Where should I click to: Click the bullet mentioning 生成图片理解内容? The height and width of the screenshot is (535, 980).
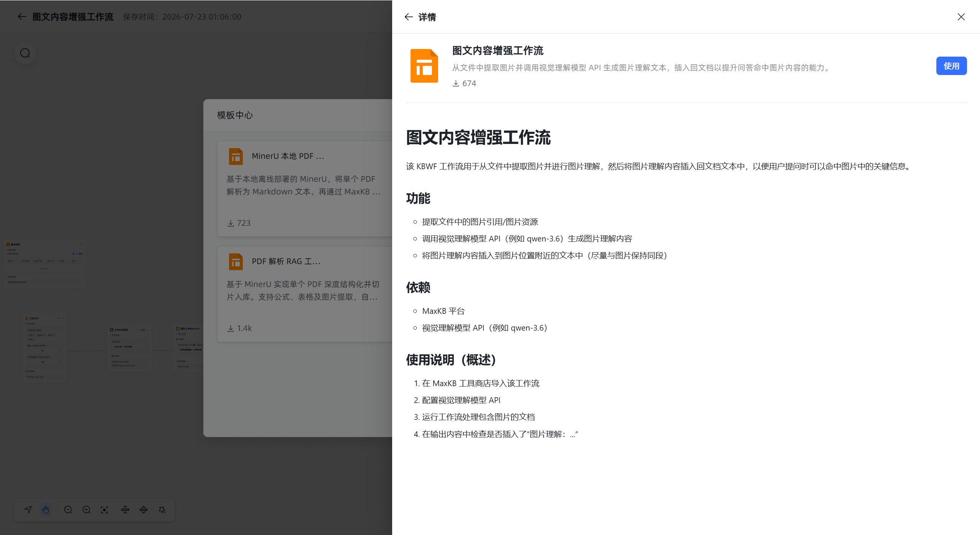tap(527, 239)
